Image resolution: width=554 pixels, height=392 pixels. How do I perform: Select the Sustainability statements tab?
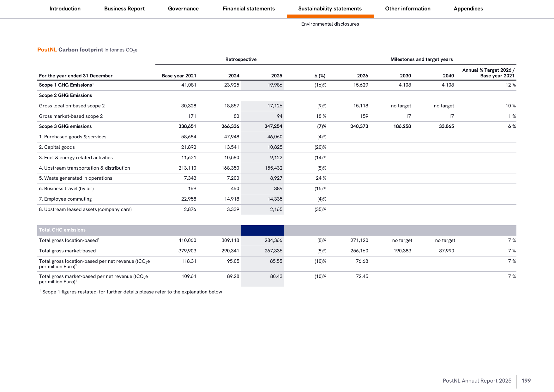point(330,9)
